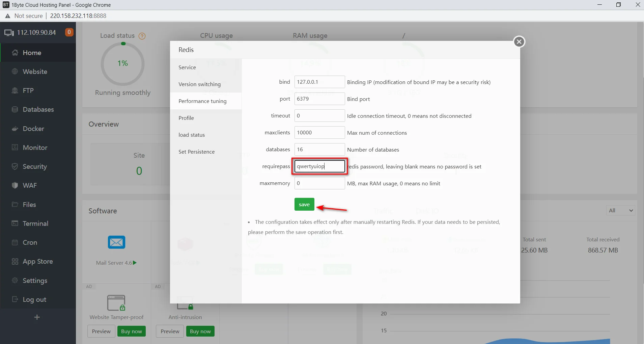Viewport: 644px width, 344px height.
Task: Open Terminal in the sidebar
Action: pos(38,223)
